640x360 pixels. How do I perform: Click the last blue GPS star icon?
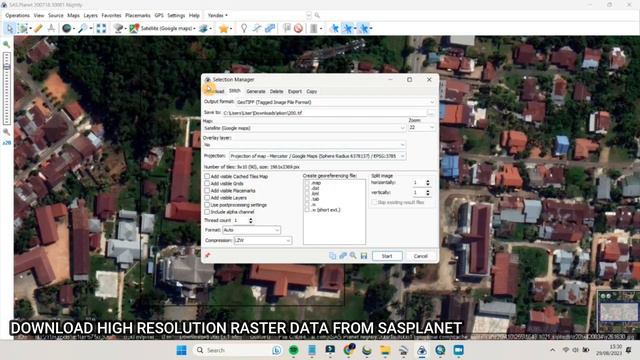[x=364, y=28]
